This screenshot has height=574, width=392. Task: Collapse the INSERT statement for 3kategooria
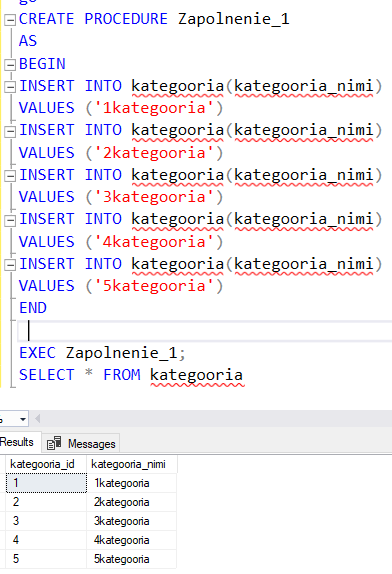[x=10, y=176]
